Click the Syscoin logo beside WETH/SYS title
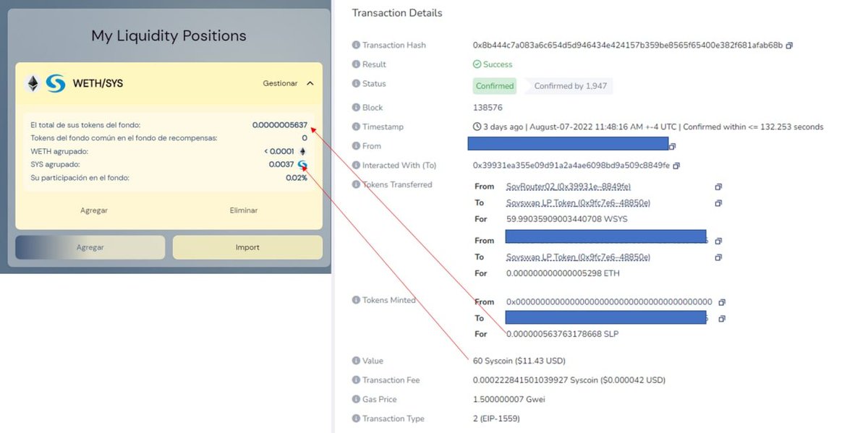Image resolution: width=868 pixels, height=433 pixels. pyautogui.click(x=56, y=83)
